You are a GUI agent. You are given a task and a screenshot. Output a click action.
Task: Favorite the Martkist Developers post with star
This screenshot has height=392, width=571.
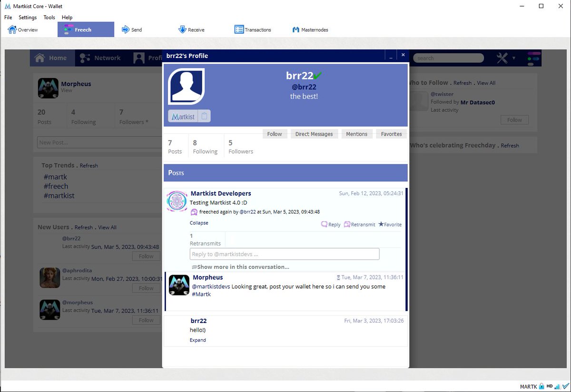[x=381, y=224]
